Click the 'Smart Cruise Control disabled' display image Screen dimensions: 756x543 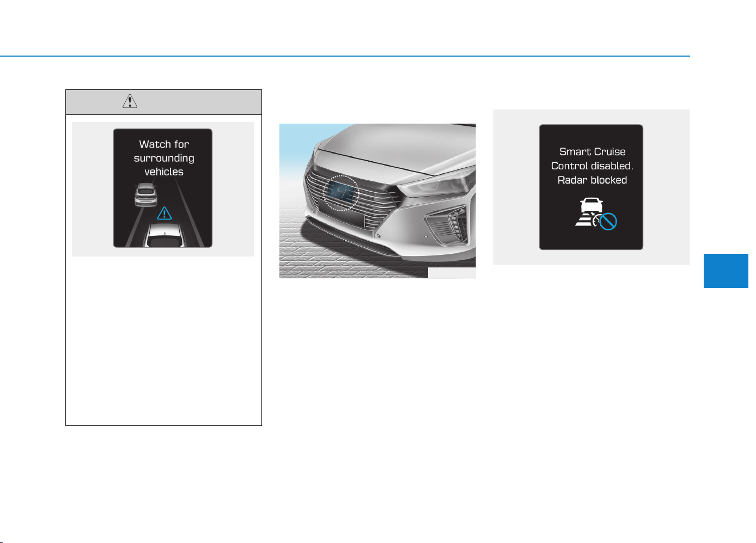[591, 187]
